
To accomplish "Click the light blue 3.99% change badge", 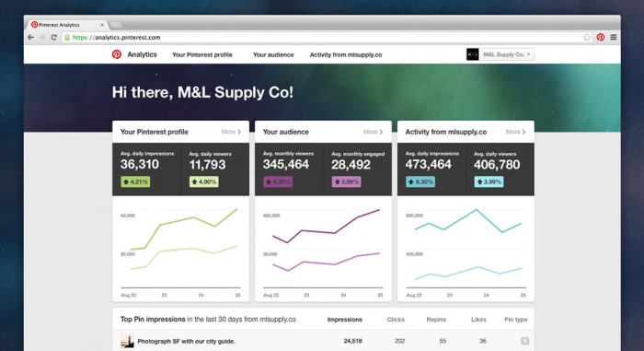I will [489, 181].
